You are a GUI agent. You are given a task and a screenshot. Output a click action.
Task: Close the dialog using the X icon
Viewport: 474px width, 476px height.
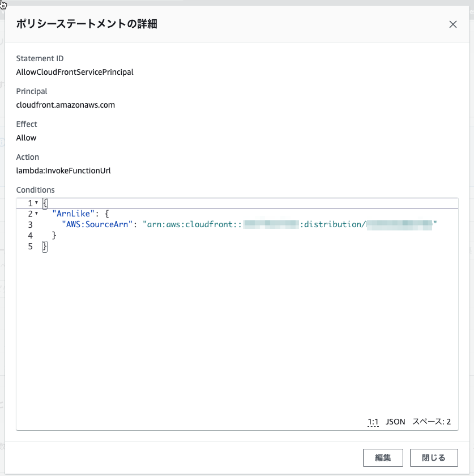pos(452,24)
